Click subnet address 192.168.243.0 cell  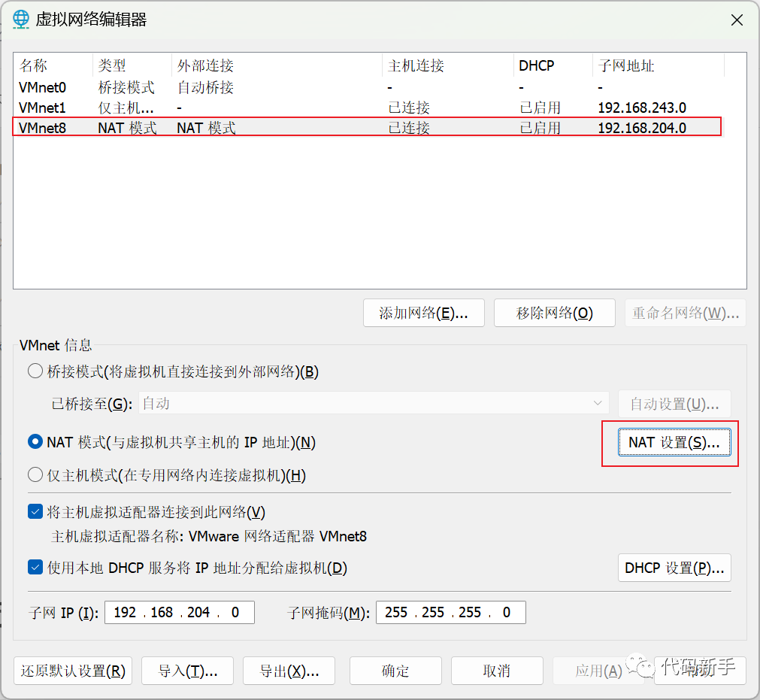tap(642, 108)
